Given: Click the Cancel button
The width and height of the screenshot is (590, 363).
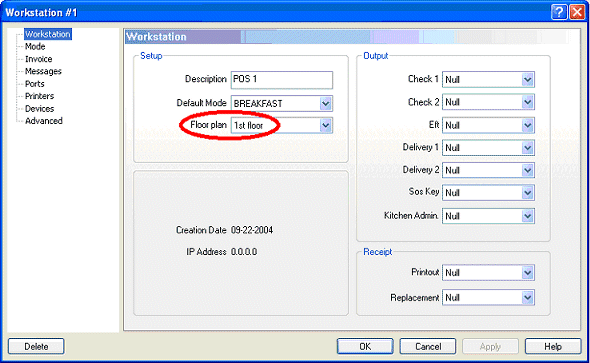Looking at the screenshot, I should [x=428, y=346].
